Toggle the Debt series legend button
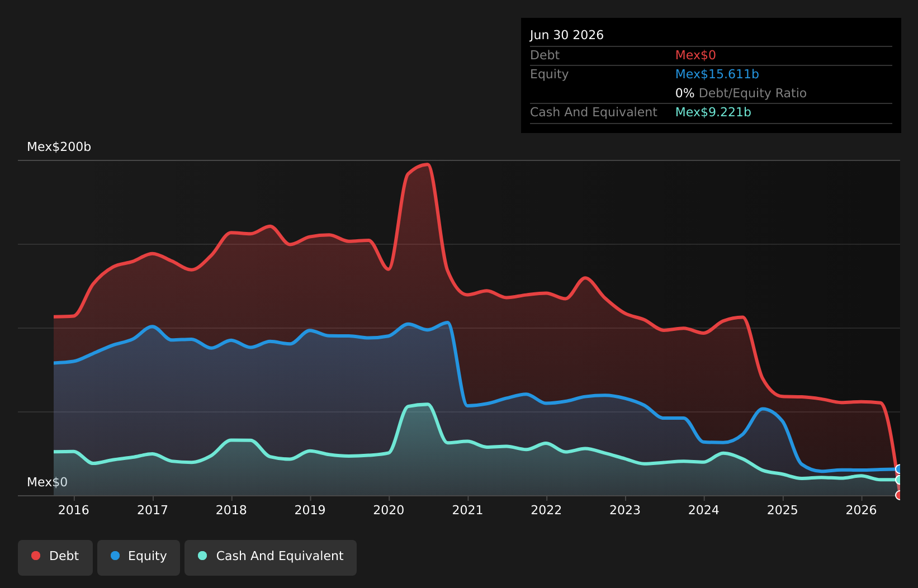The image size is (918, 588). click(55, 557)
